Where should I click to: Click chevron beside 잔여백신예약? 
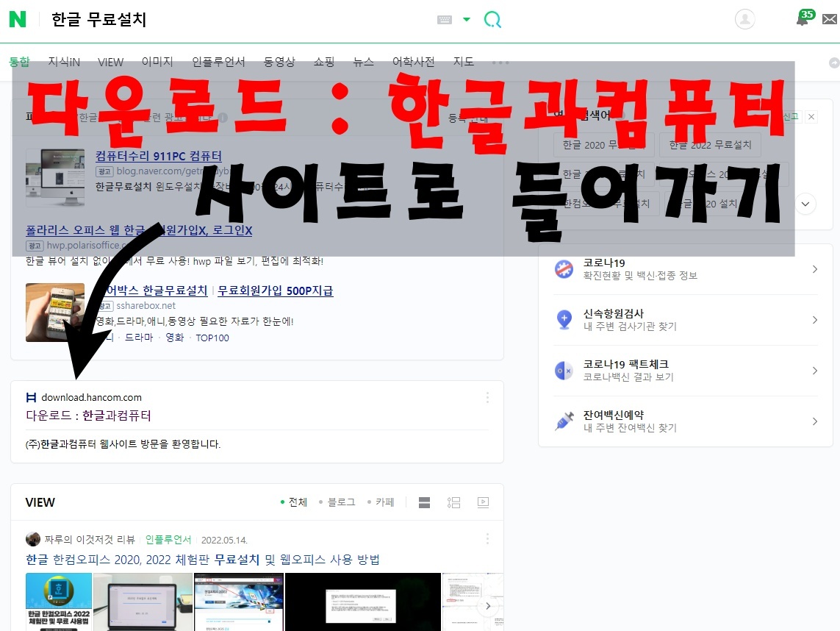pos(814,421)
